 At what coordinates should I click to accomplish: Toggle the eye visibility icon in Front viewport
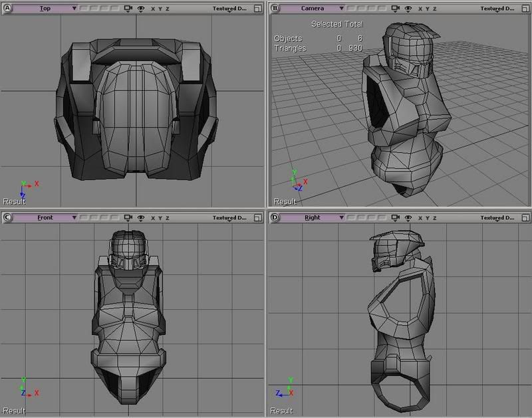click(x=141, y=218)
